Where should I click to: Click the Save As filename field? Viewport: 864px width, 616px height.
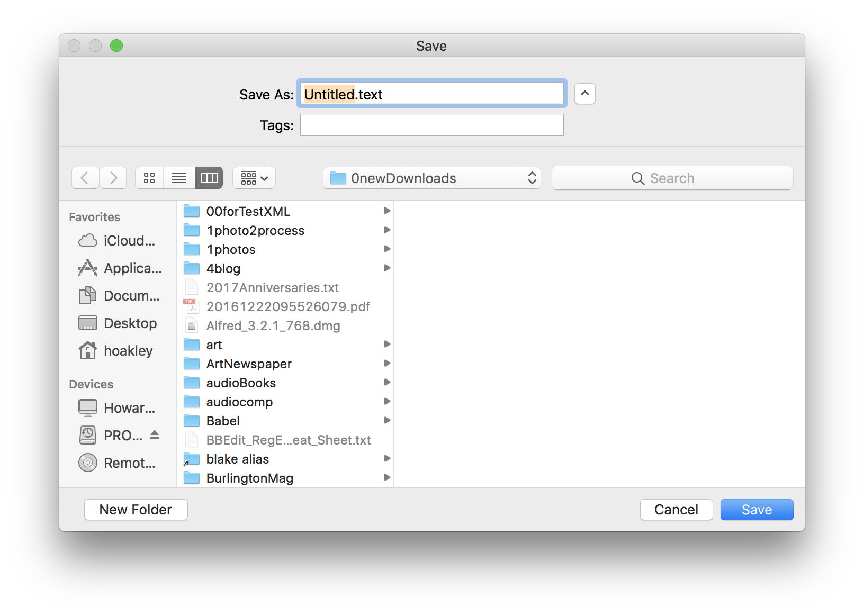[432, 94]
